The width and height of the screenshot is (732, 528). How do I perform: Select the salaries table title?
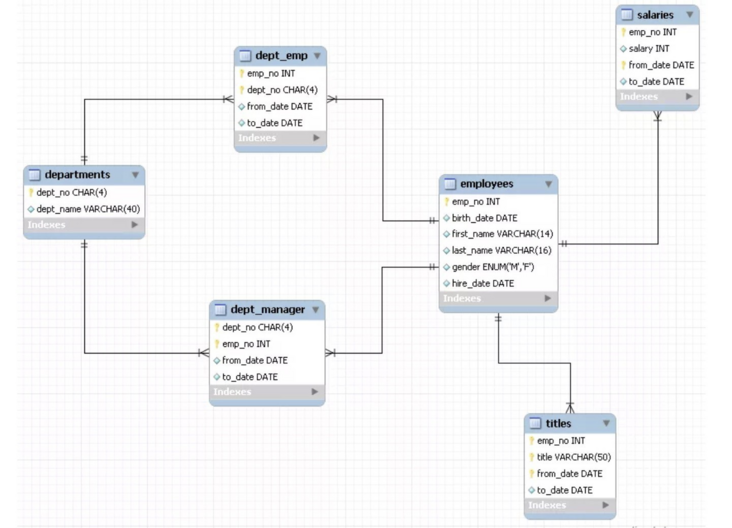point(655,15)
